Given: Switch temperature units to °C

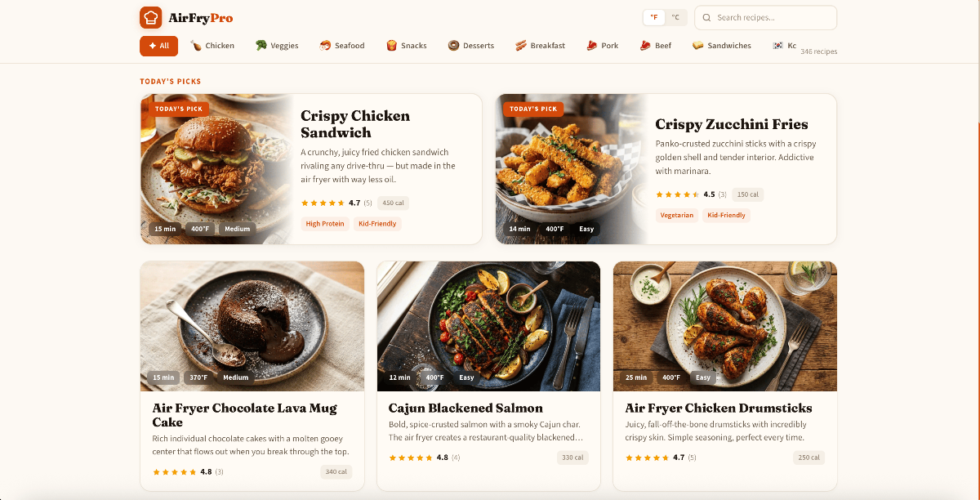Looking at the screenshot, I should tap(675, 17).
